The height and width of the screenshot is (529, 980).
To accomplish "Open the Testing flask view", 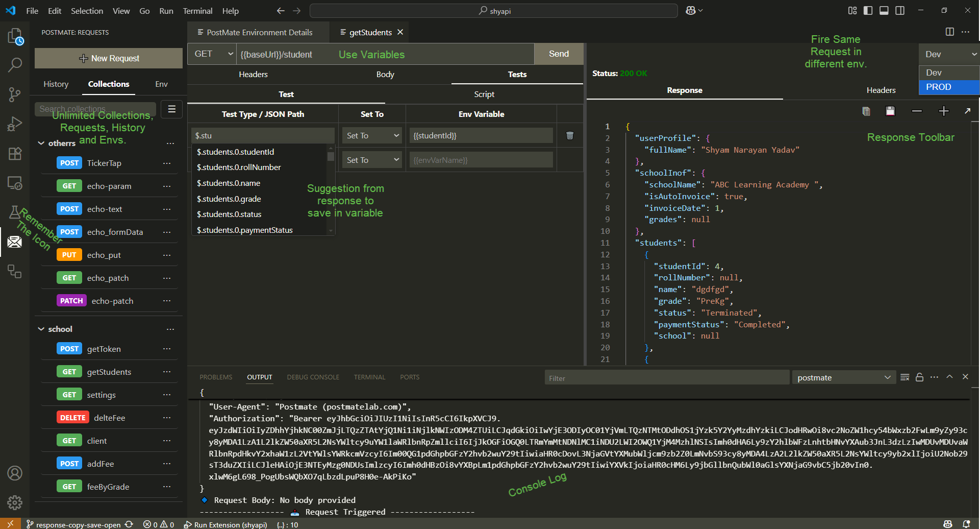I will (x=15, y=212).
